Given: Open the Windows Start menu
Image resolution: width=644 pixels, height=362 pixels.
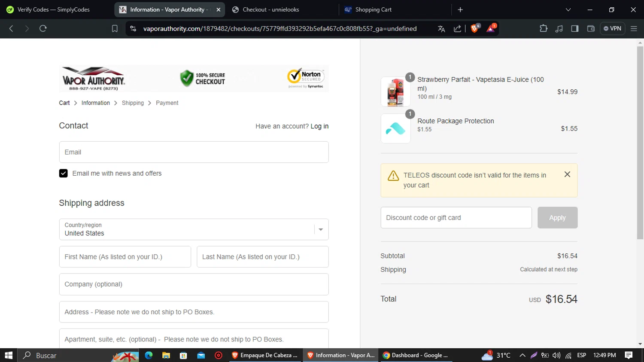Looking at the screenshot, I should pos(9,355).
